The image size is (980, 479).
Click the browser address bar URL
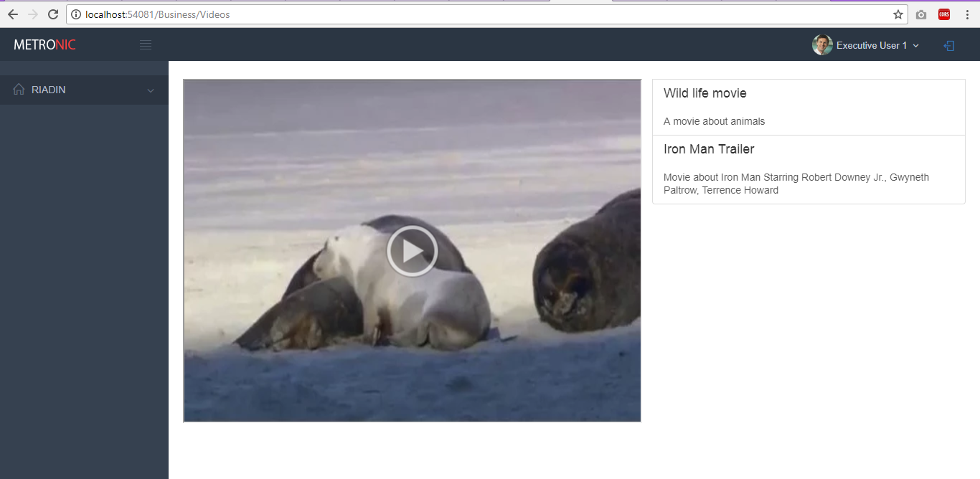158,14
